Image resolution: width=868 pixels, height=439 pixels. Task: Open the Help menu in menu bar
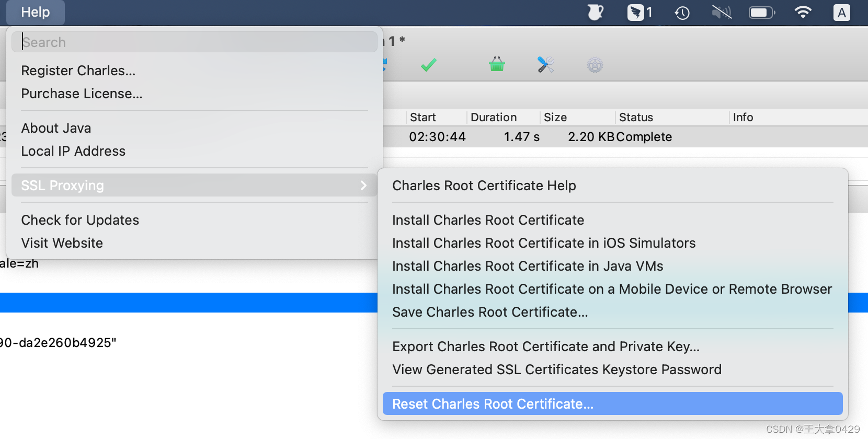[36, 12]
